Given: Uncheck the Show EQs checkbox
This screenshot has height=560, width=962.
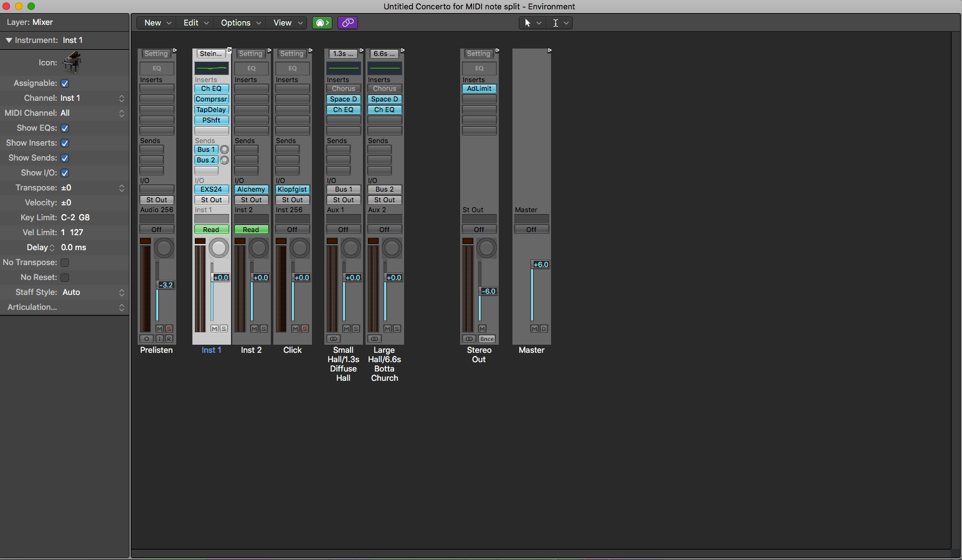Looking at the screenshot, I should [x=65, y=128].
